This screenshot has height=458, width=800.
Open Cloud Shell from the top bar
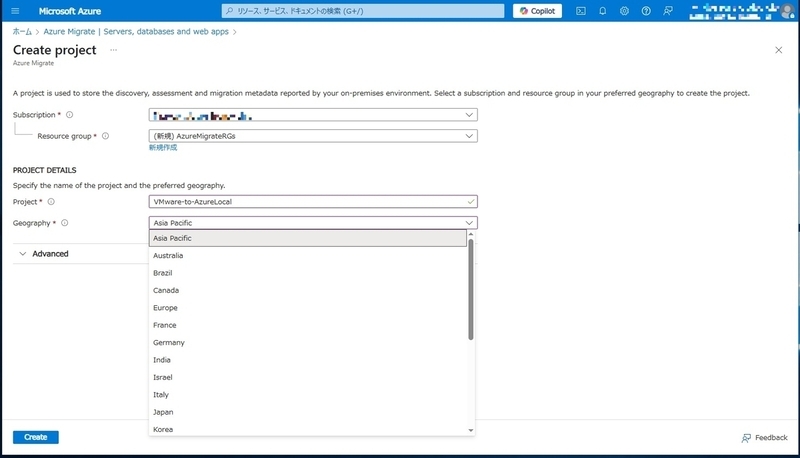pos(581,11)
